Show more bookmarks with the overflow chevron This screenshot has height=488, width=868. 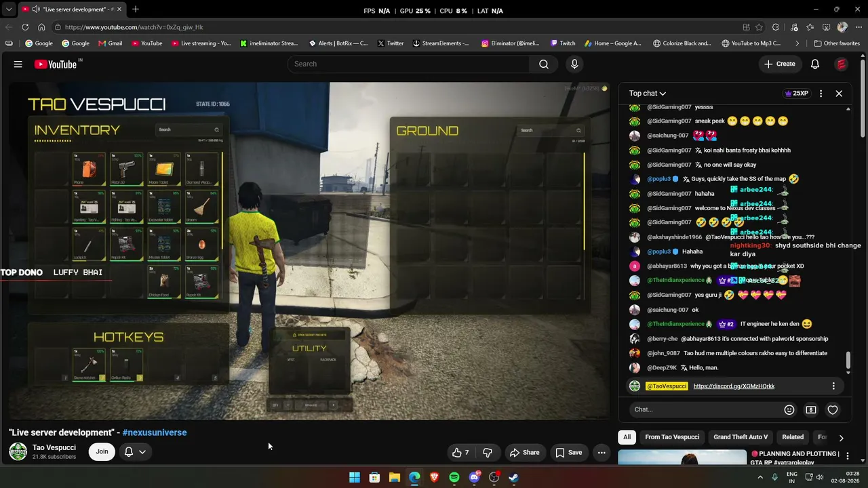(797, 43)
